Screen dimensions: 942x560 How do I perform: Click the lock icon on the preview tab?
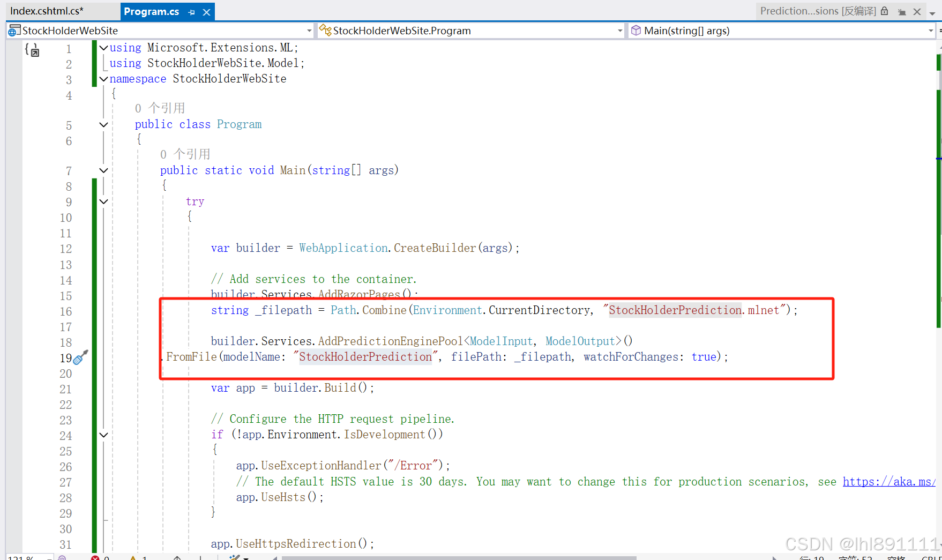[885, 11]
